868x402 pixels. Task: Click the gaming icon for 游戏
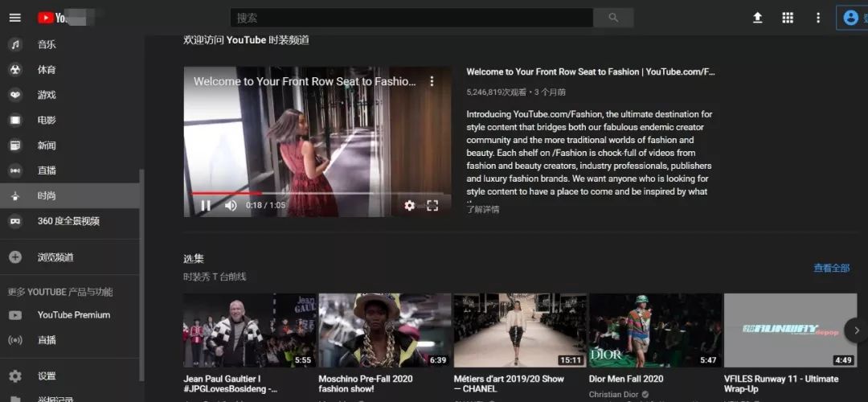15,95
